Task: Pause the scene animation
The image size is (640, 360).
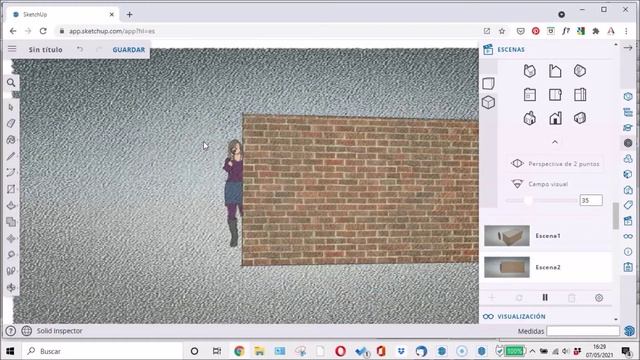Action: pos(545,298)
